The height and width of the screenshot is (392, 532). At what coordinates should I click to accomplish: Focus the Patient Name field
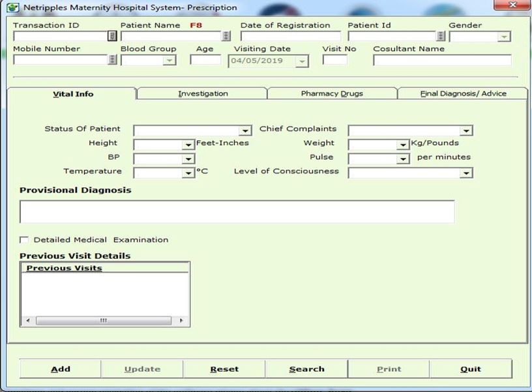[171, 36]
